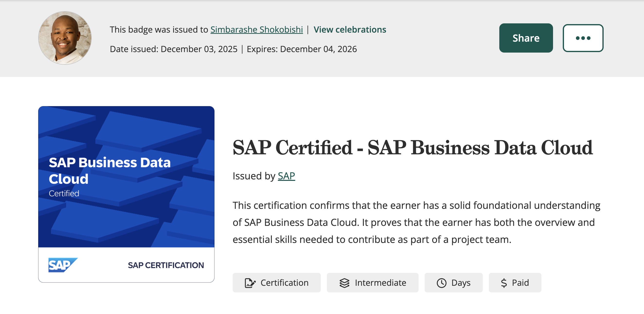This screenshot has width=644, height=314.
Task: Click the Intermediate layers icon
Action: [x=344, y=283]
